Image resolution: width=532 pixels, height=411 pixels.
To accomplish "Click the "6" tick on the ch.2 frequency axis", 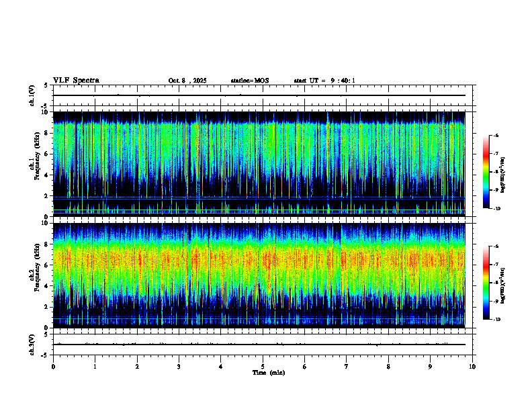I will click(x=46, y=265).
